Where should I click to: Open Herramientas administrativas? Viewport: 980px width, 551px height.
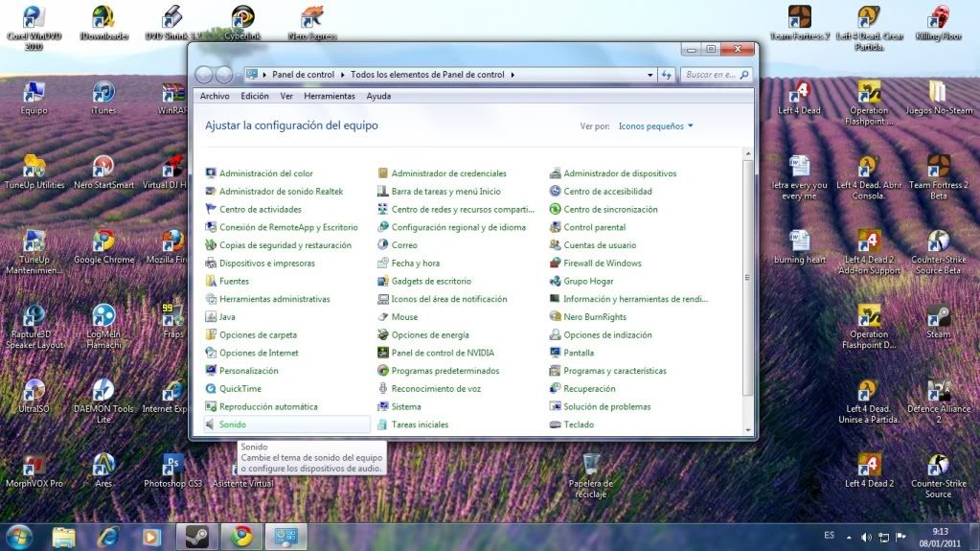click(x=274, y=299)
